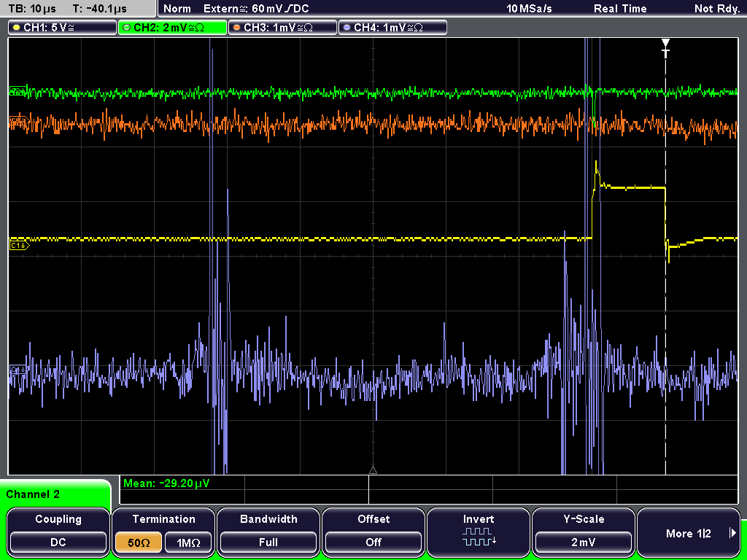Screen dimensions: 747x560
Task: Open the Y-Scale 2 mV setting
Action: [x=584, y=532]
